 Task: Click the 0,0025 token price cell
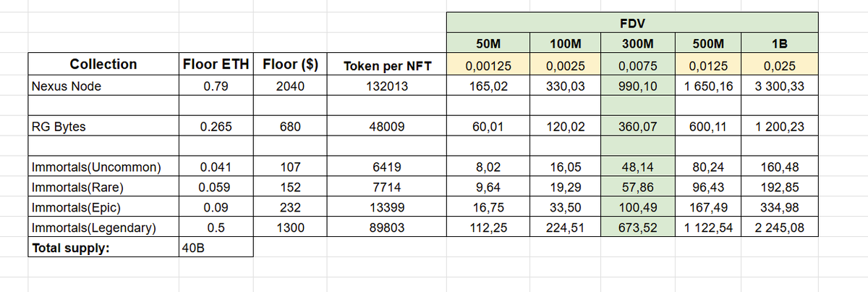pos(566,66)
